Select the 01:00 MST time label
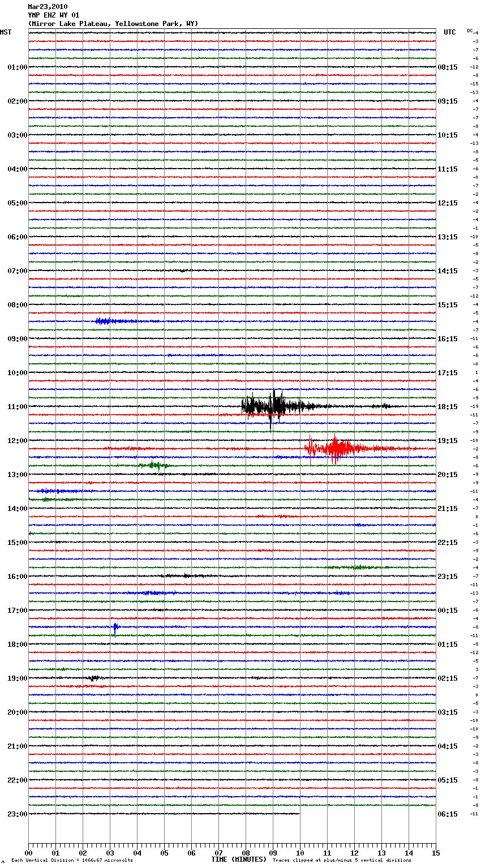Viewport: 481px width, 868px height. click(17, 67)
